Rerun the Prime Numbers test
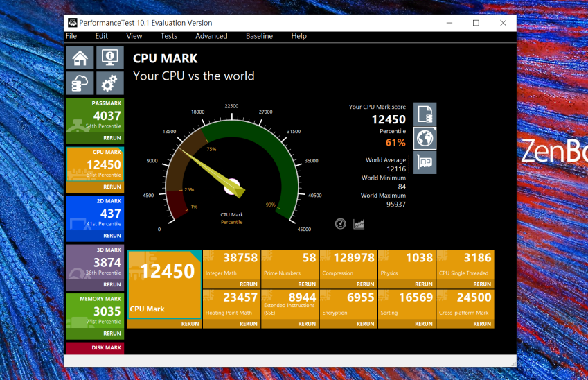The image size is (588, 380). [307, 284]
